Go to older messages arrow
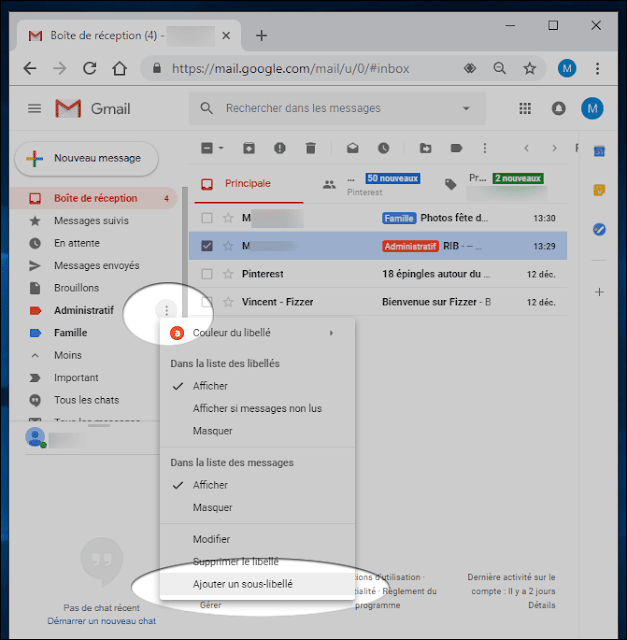Viewport: 627px width, 640px height. [x=554, y=148]
